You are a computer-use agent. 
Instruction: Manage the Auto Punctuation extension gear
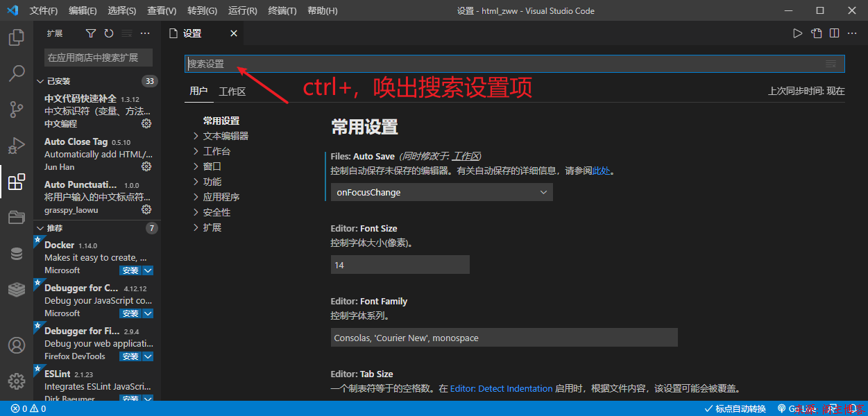pos(146,209)
